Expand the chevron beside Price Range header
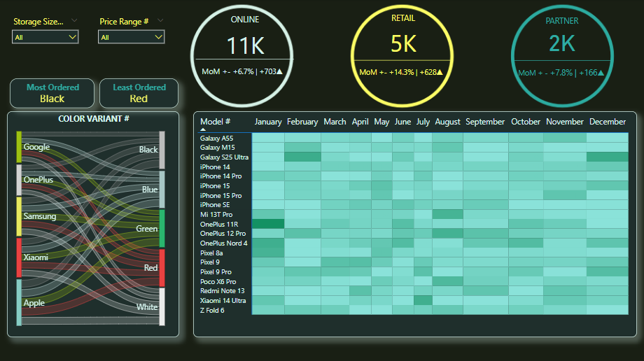The image size is (644, 361). [160, 20]
